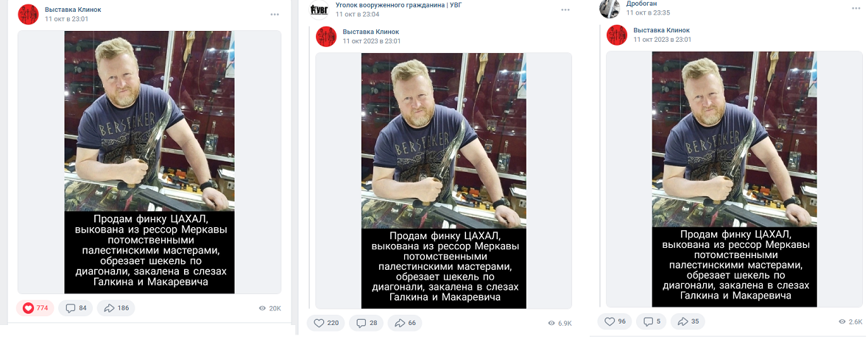Open the Дробоган profile avatar
Screen dimensions: 868x339
[x=608, y=8]
